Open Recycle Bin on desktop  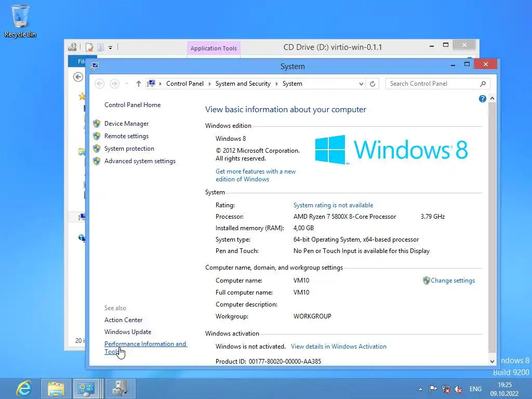[20, 21]
